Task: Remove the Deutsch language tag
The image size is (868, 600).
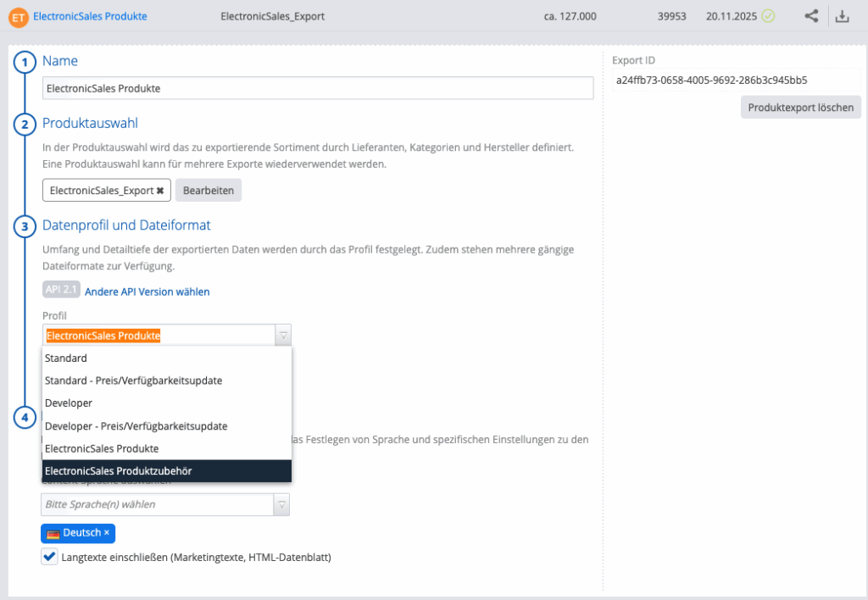Action: click(x=107, y=533)
